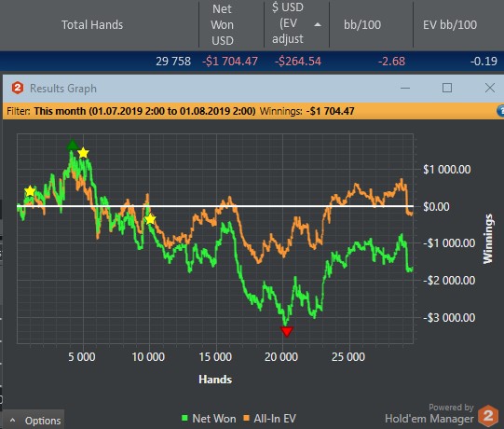Select yellow star marker near 5 000 hands

[x=83, y=153]
